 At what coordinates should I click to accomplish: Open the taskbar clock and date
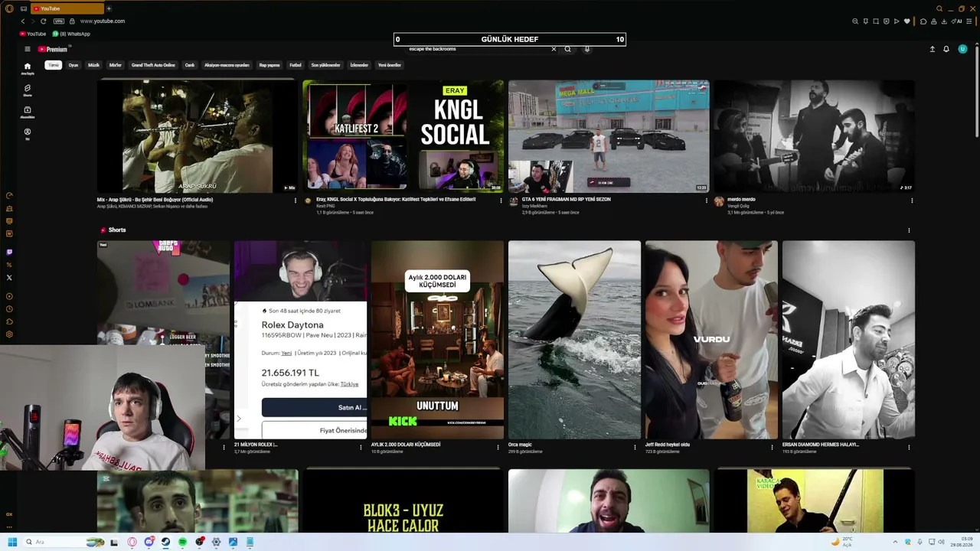(x=961, y=542)
